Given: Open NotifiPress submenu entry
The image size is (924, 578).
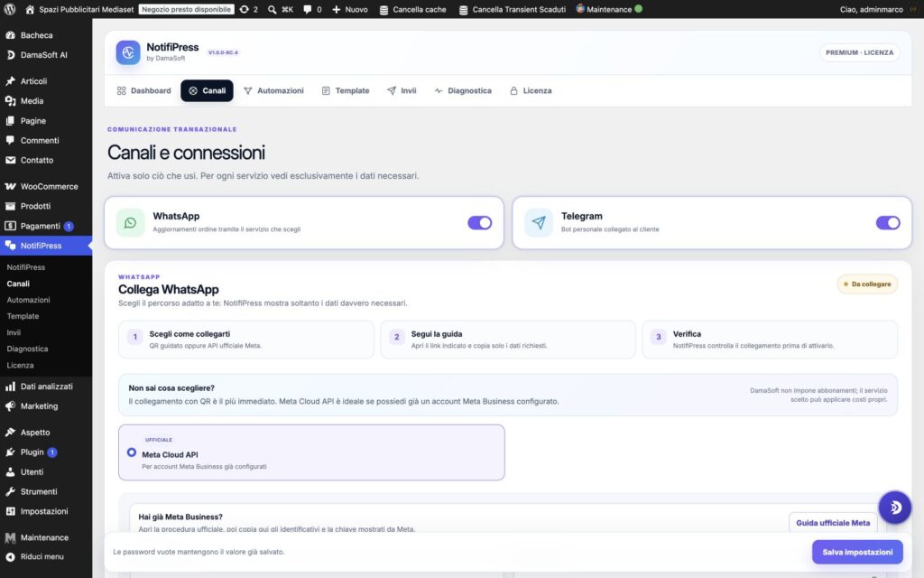Looking at the screenshot, I should tap(26, 267).
